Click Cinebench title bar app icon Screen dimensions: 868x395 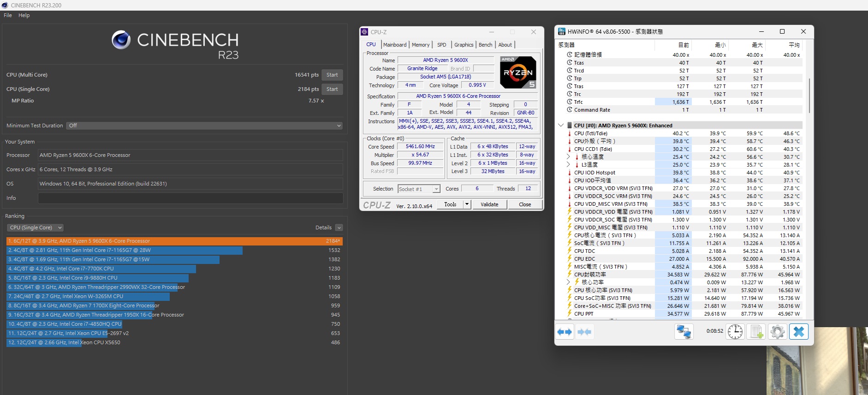(x=5, y=5)
